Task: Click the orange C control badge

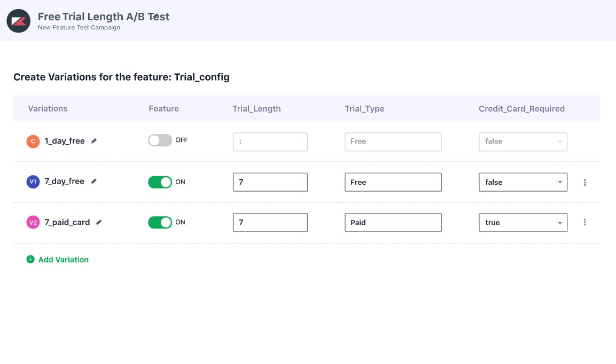Action: 33,141
